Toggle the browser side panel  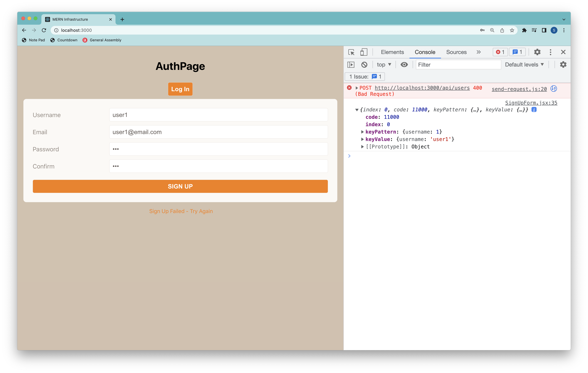coord(544,30)
